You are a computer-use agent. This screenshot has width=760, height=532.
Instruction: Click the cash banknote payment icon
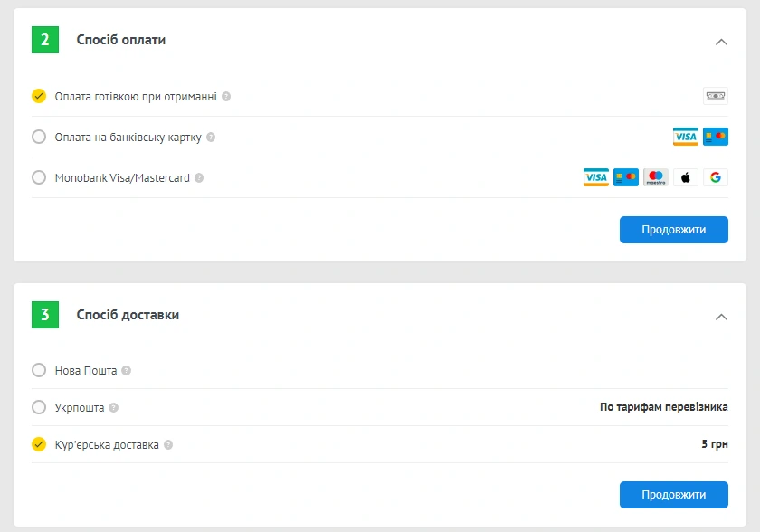point(715,96)
